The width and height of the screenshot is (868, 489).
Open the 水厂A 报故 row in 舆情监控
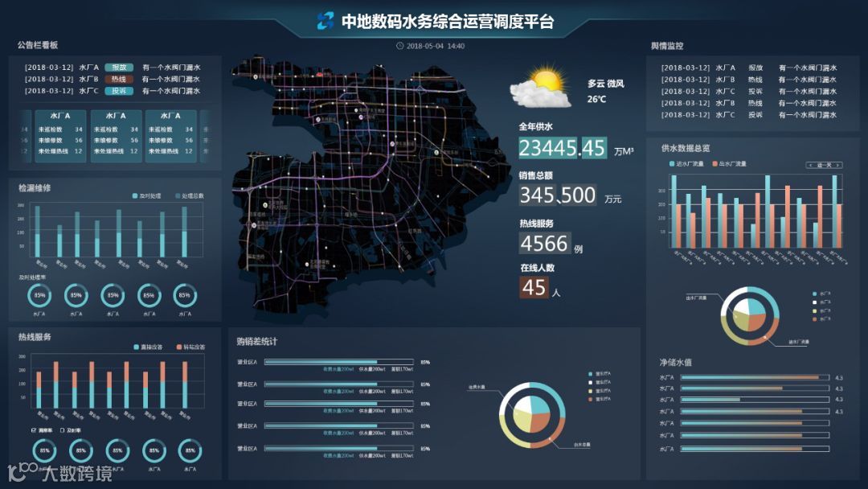[749, 68]
